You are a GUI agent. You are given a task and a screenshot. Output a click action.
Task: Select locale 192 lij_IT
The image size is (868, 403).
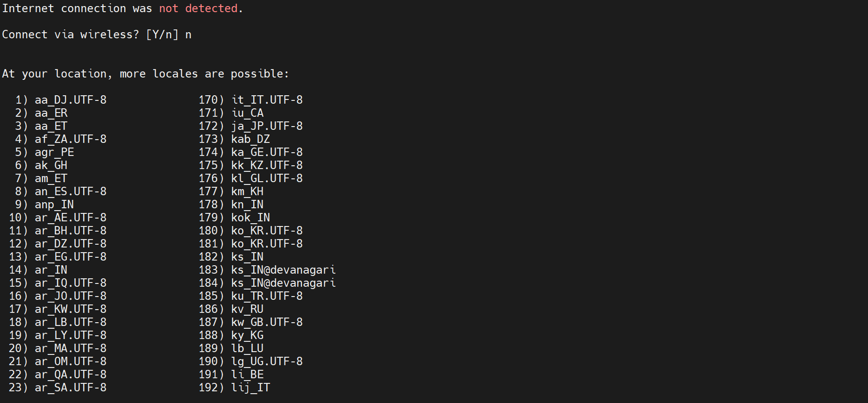tap(250, 388)
